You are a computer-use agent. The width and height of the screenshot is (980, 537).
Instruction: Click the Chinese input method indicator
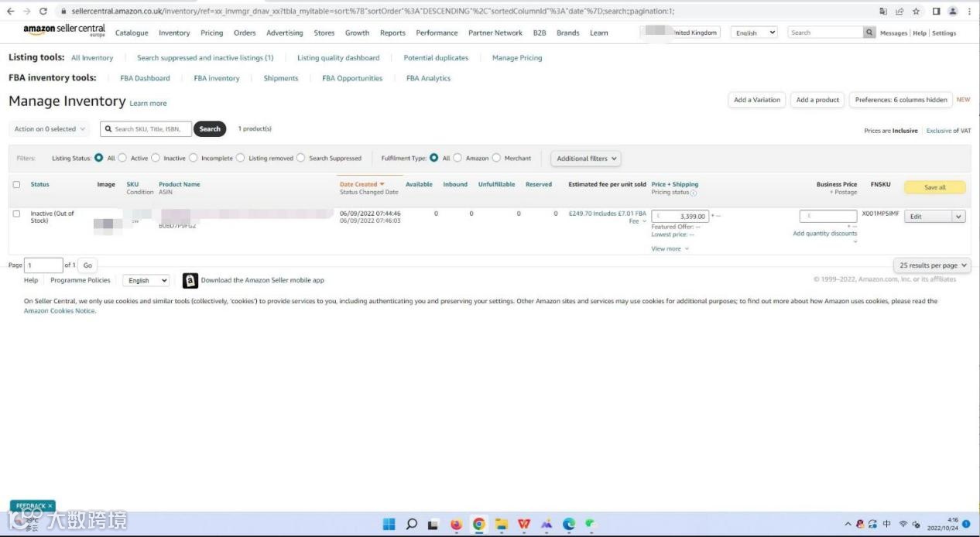pyautogui.click(x=887, y=524)
